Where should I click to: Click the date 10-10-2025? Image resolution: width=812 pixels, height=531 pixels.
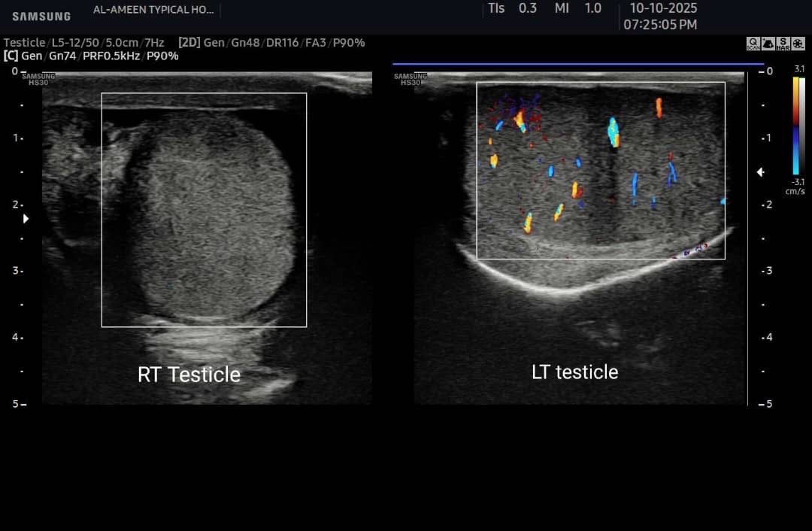click(663, 8)
